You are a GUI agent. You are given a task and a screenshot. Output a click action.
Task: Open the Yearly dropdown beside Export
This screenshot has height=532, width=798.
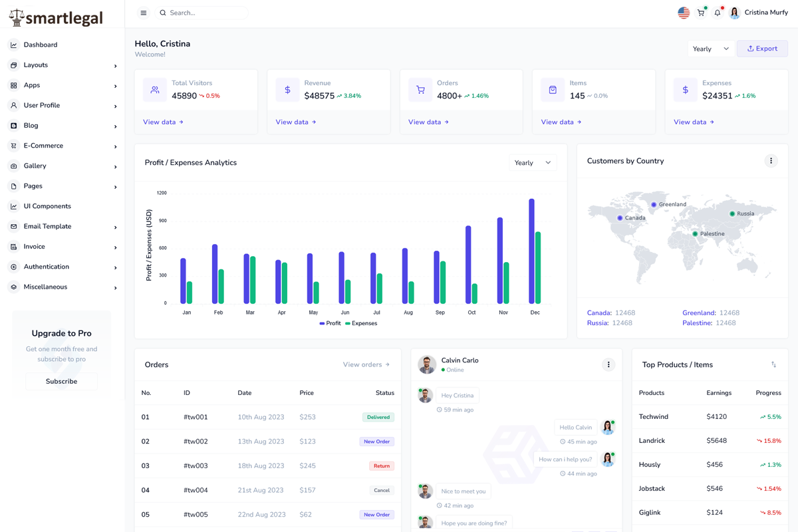tap(710, 49)
